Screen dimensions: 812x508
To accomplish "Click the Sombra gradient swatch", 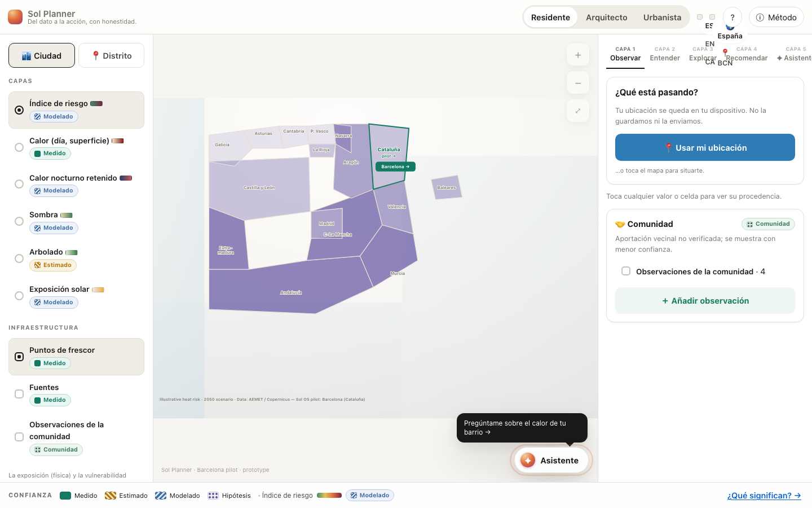I will 67,215.
